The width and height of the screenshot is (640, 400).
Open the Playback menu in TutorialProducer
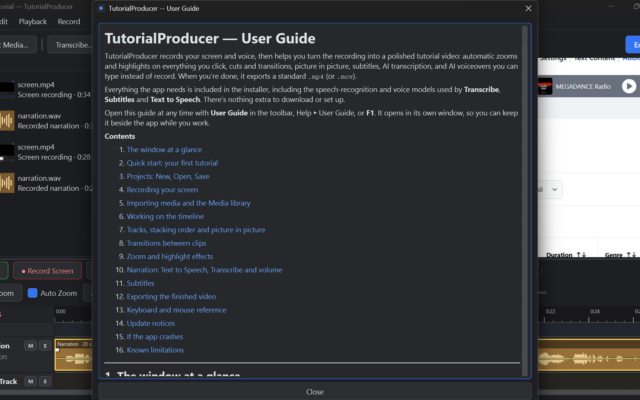(33, 22)
